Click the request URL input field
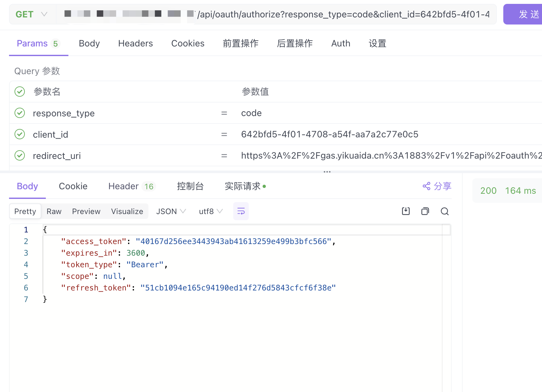 (x=276, y=14)
